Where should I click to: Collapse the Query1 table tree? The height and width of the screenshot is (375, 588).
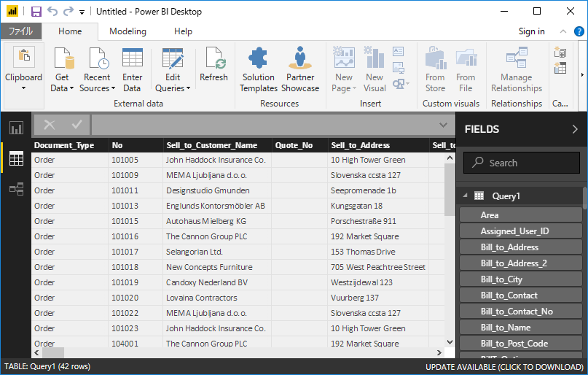pos(465,196)
